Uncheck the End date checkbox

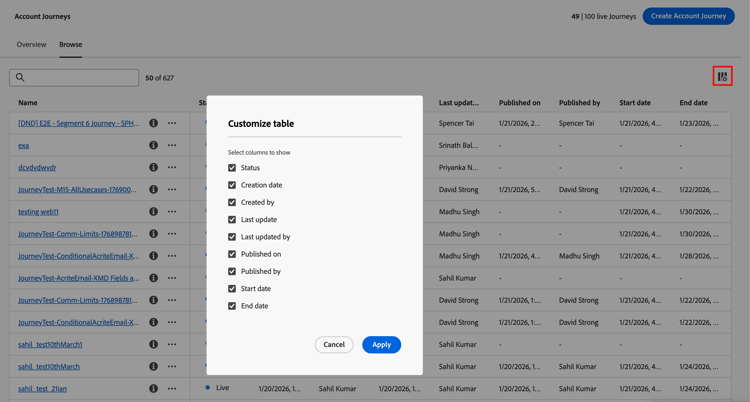[x=232, y=305]
